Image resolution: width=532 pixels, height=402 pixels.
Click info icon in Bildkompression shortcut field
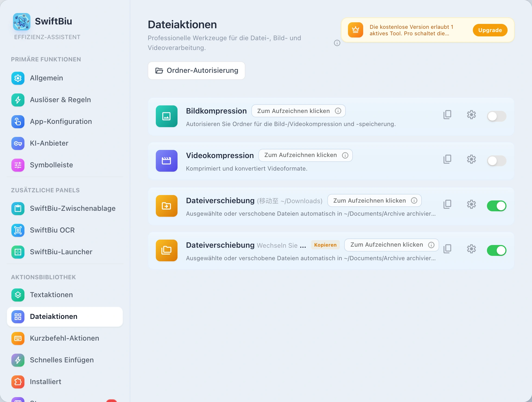click(x=338, y=111)
